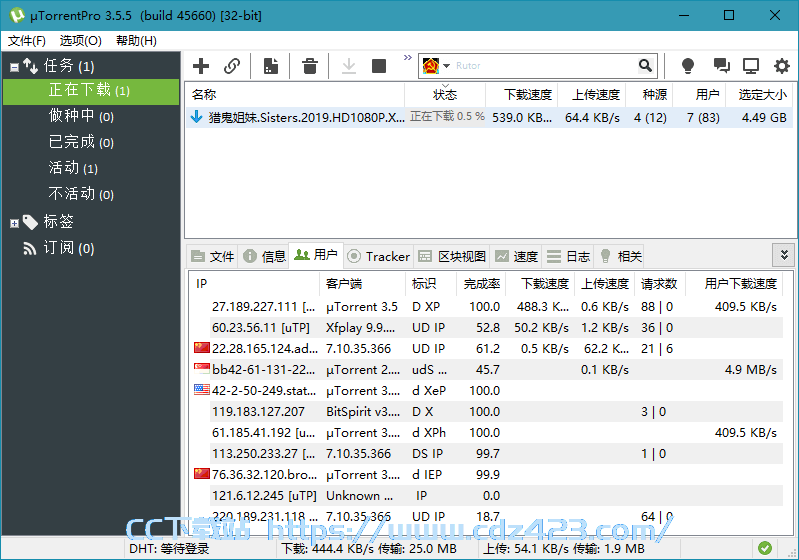Screen dimensions: 799x560
Task: Switch to the 日志 tab
Action: pyautogui.click(x=568, y=256)
